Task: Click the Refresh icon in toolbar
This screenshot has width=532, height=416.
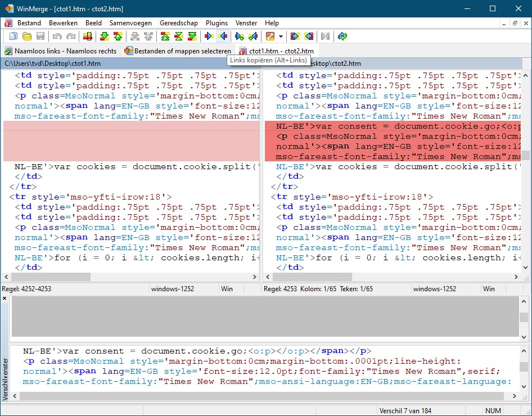Action: [342, 37]
